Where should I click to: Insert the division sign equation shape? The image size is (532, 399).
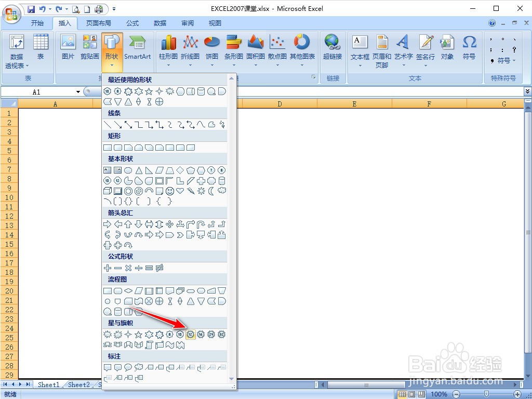[138, 268]
